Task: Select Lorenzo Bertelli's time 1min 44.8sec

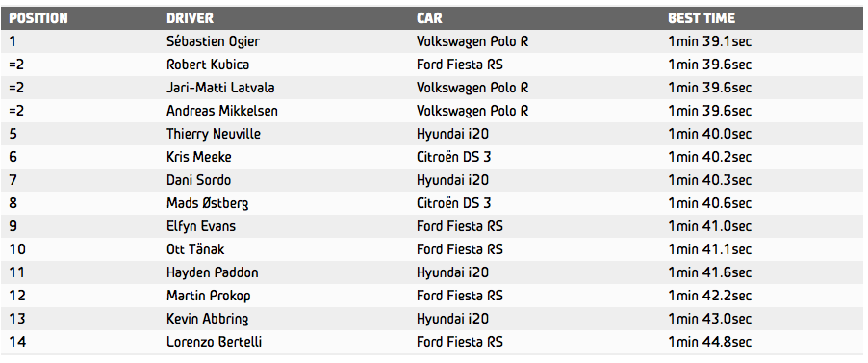Action: click(709, 342)
